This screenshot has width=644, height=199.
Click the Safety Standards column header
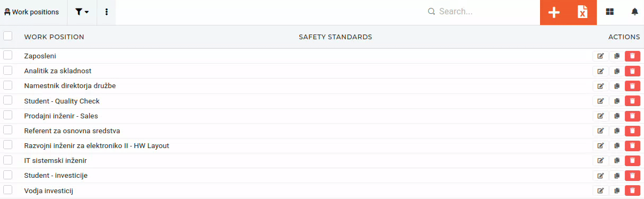(x=335, y=37)
